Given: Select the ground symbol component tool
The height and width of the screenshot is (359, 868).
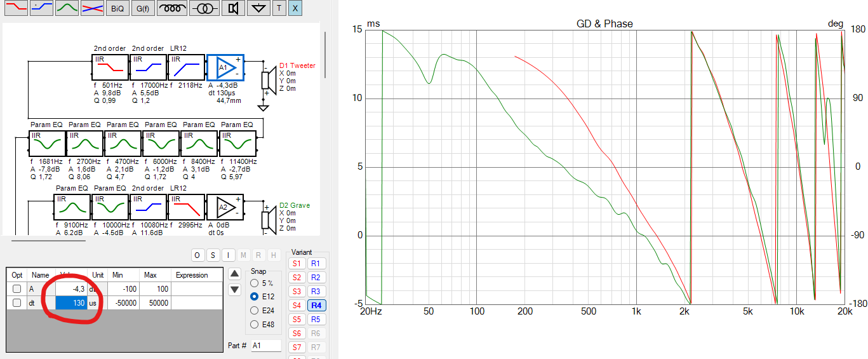Looking at the screenshot, I should pyautogui.click(x=257, y=8).
